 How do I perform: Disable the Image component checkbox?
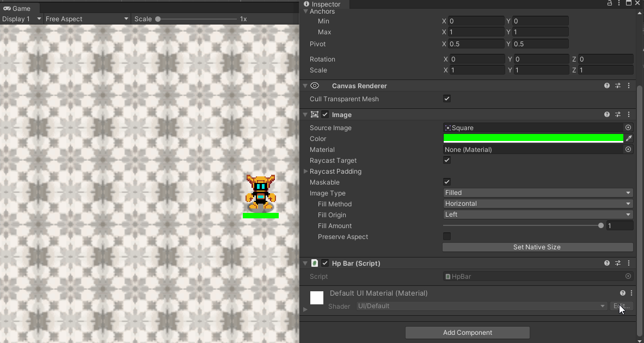click(x=326, y=115)
